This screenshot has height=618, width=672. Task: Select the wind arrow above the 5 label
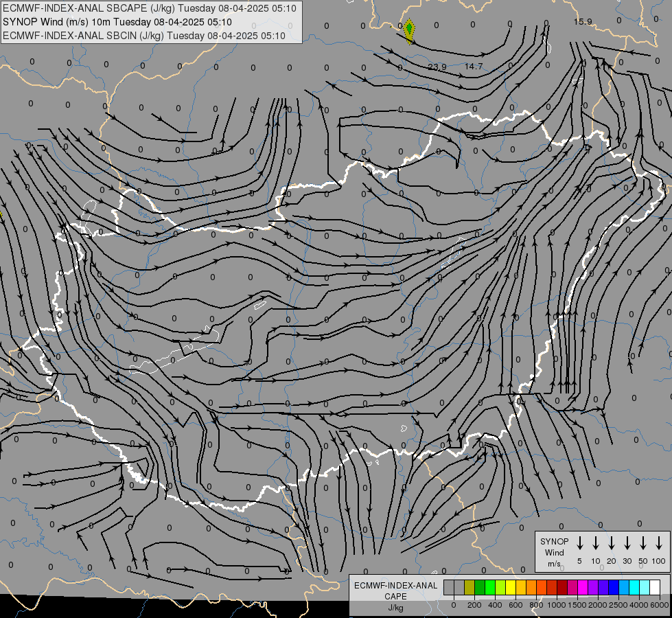click(x=579, y=543)
